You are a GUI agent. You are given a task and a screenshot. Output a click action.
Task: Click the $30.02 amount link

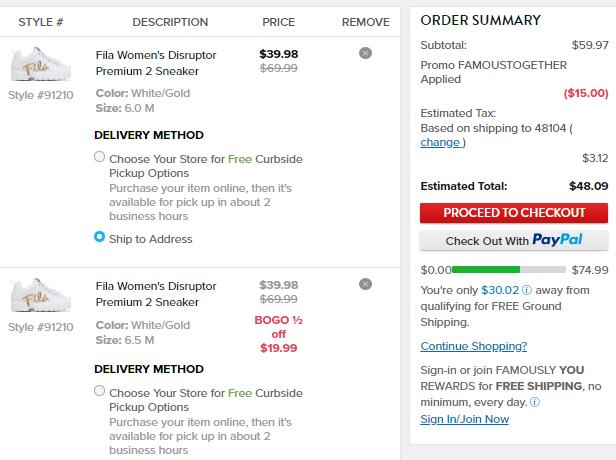500,290
